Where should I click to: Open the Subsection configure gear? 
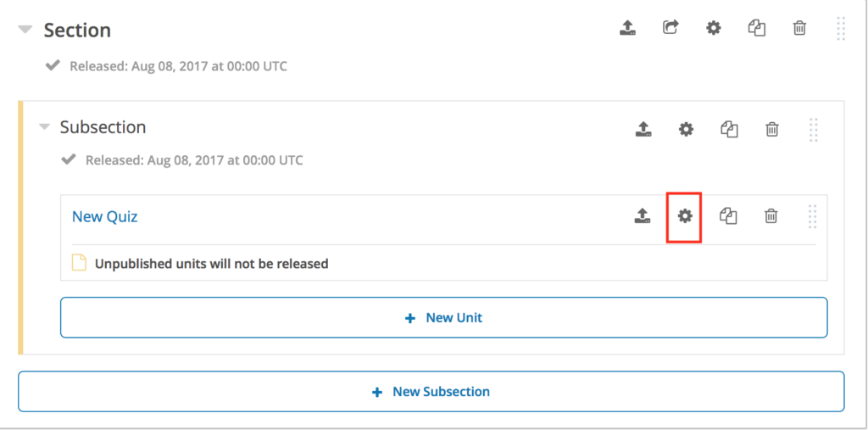tap(686, 130)
